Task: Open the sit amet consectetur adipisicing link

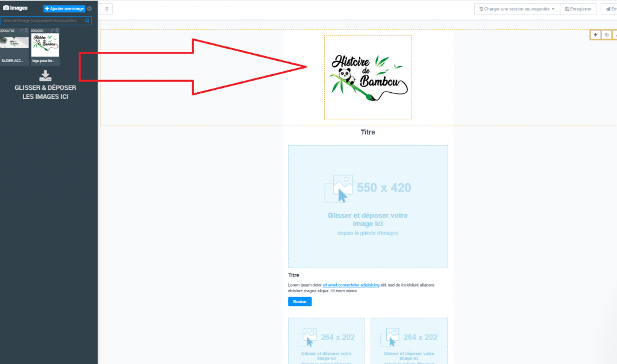Action: [351, 285]
